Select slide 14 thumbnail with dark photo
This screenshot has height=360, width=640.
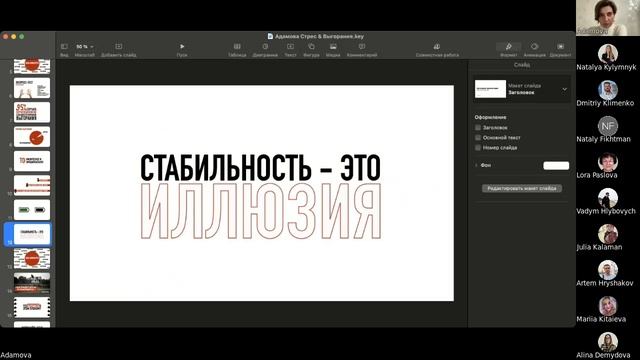click(32, 283)
